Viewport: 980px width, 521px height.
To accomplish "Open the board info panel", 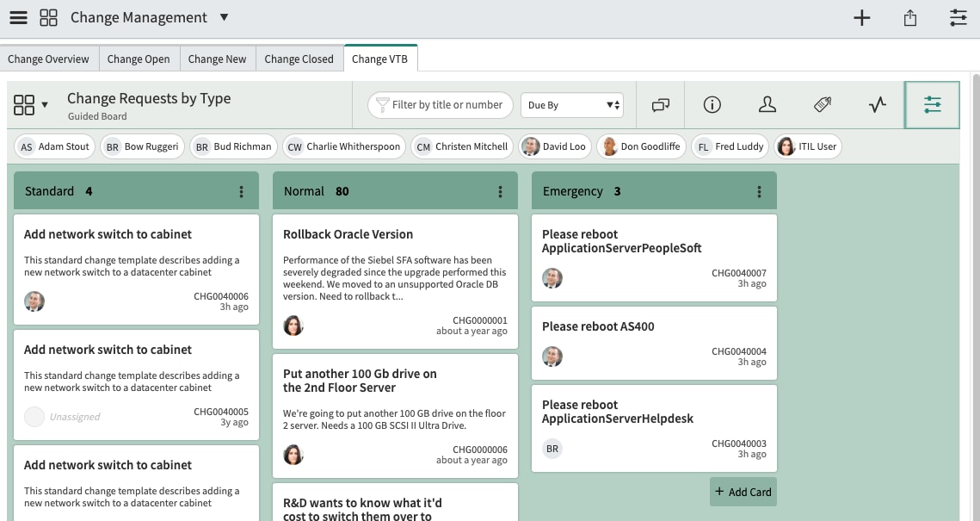I will [x=712, y=103].
